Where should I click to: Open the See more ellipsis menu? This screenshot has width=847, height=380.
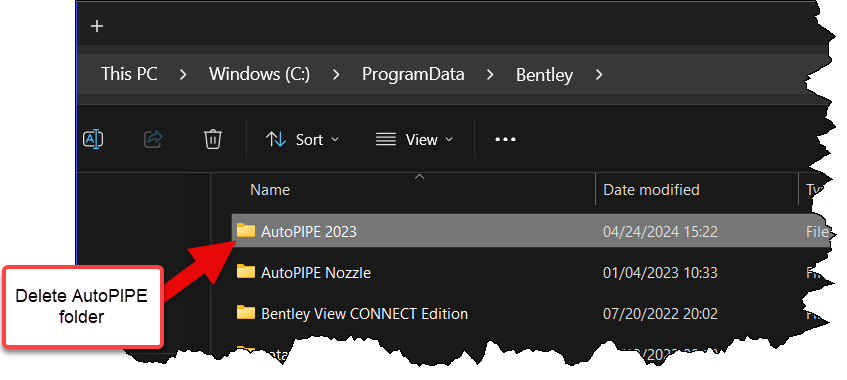pos(505,139)
